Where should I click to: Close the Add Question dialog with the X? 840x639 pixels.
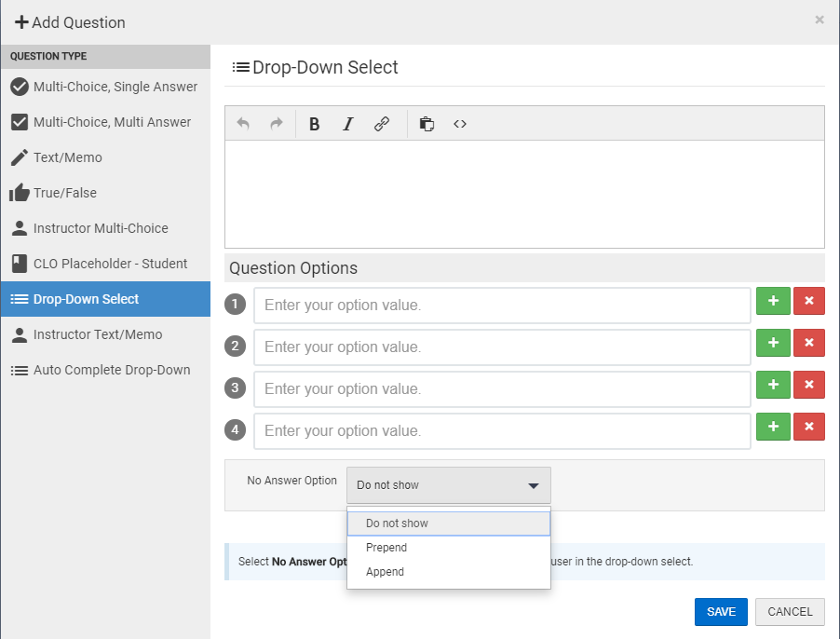pos(820,20)
